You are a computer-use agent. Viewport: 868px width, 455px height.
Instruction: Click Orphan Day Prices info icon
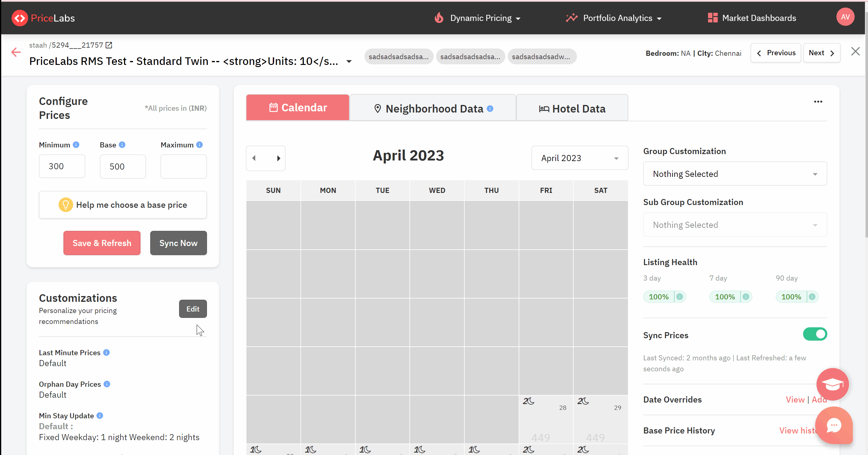click(x=107, y=384)
